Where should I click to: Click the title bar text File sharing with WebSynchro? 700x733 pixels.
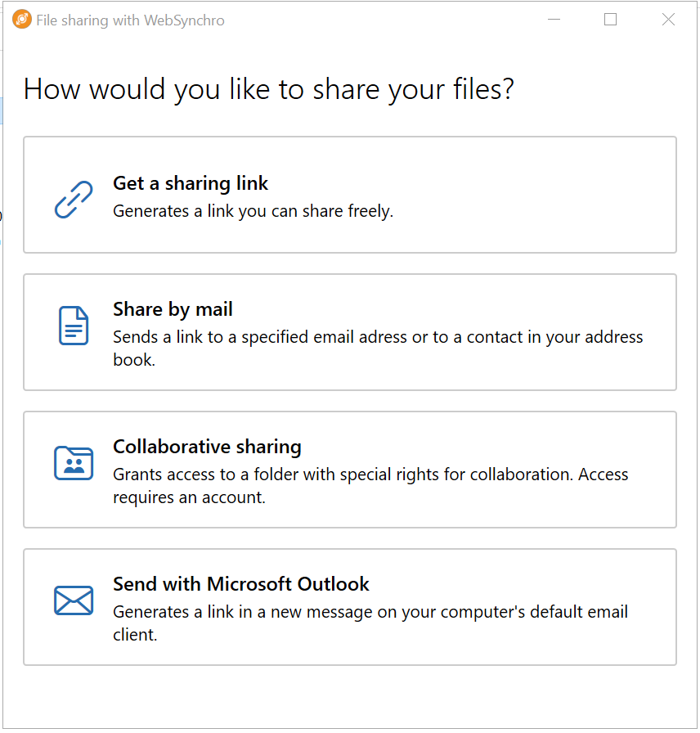coord(130,20)
